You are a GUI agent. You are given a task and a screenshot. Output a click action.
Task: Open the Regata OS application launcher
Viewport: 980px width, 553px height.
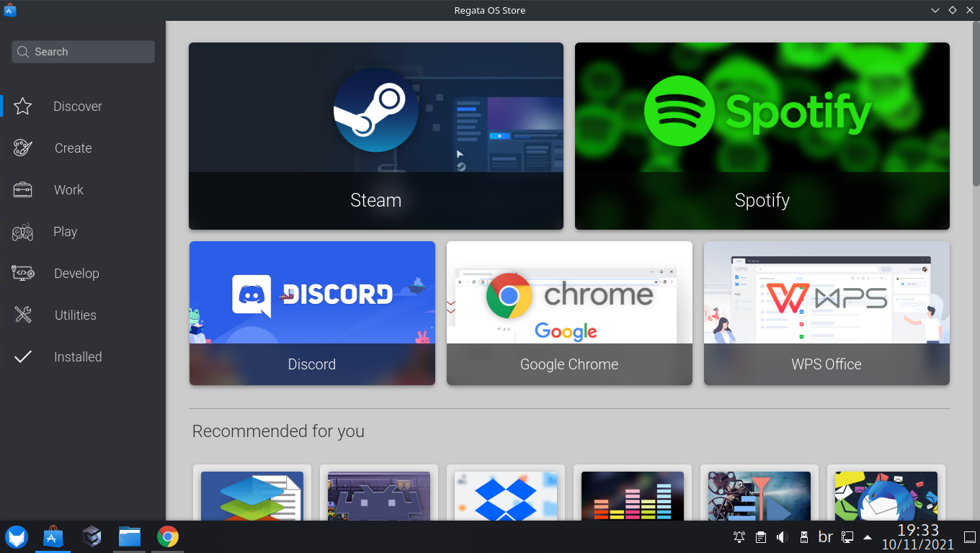click(17, 537)
